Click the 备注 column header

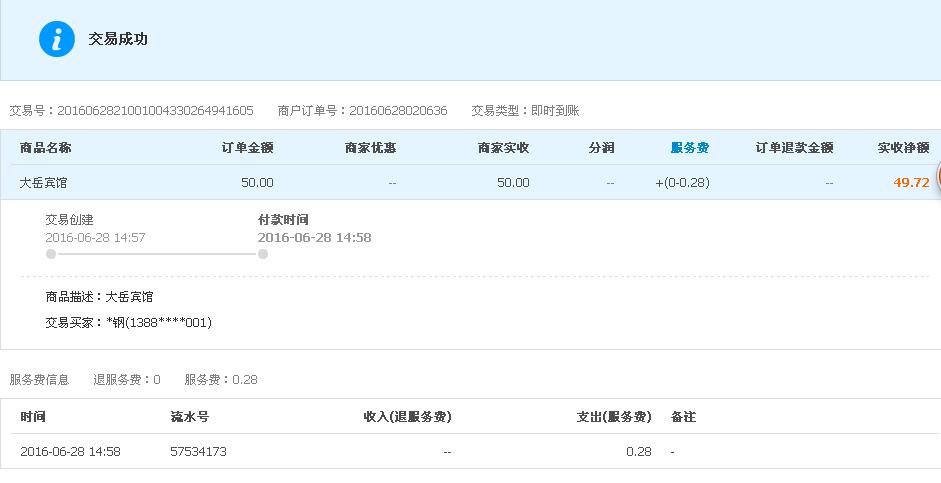pos(684,416)
